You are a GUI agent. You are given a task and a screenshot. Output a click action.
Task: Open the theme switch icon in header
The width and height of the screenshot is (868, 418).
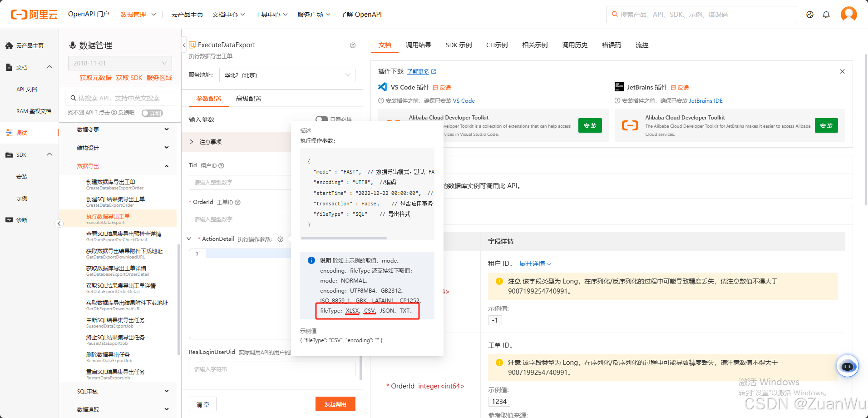click(810, 15)
